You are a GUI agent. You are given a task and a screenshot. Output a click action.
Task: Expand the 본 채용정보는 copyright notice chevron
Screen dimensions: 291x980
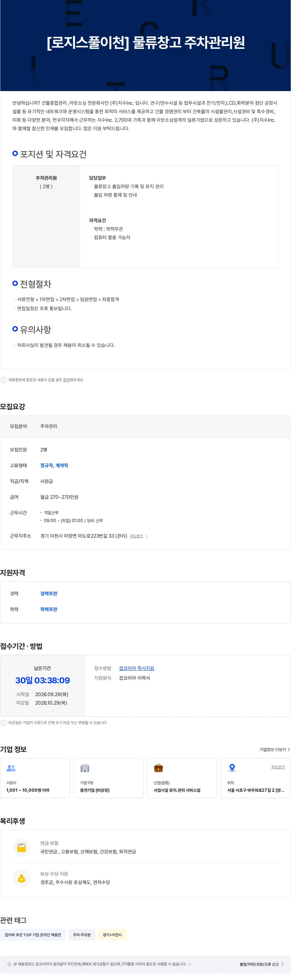[189, 964]
